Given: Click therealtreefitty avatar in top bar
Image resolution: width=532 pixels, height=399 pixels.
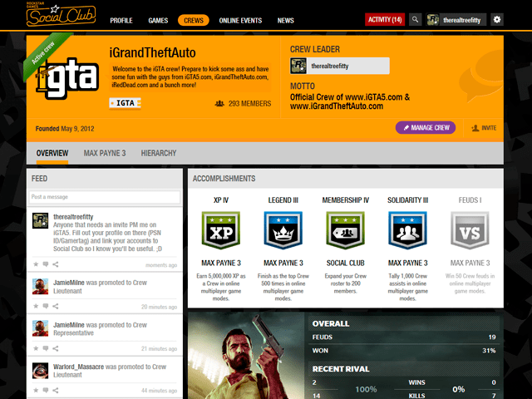Looking at the screenshot, I should (433, 20).
